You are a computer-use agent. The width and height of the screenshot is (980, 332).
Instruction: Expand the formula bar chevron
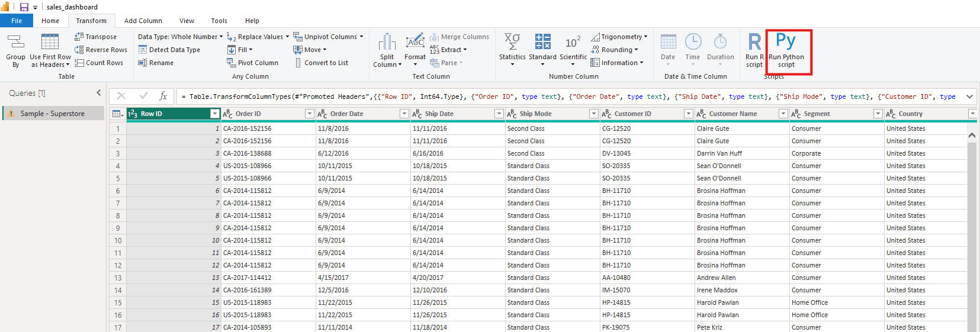(969, 96)
